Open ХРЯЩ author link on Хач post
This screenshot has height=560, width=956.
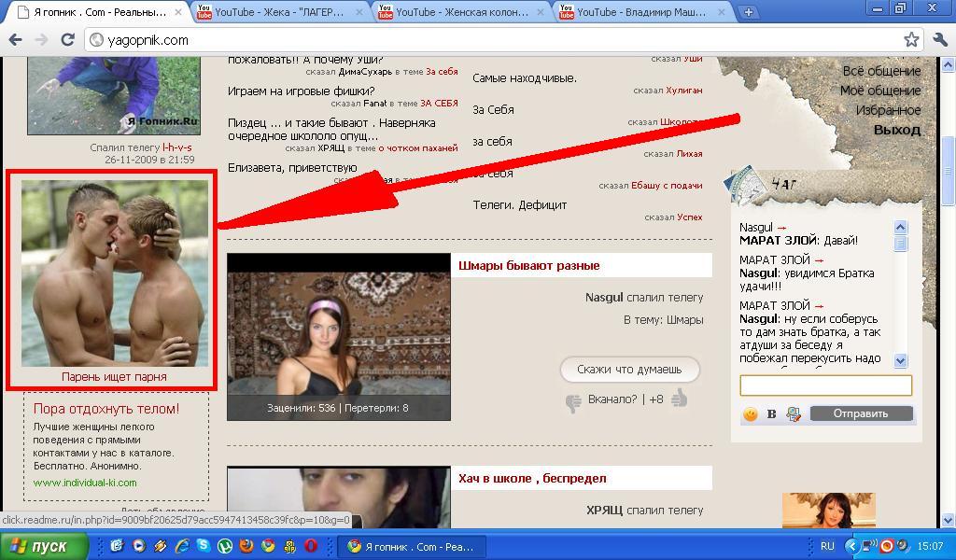click(605, 510)
